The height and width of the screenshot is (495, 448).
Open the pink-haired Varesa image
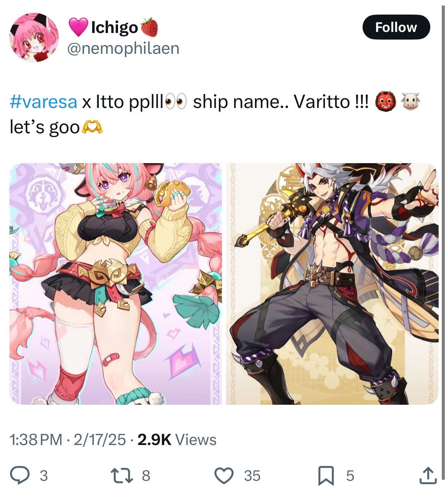coord(115,284)
